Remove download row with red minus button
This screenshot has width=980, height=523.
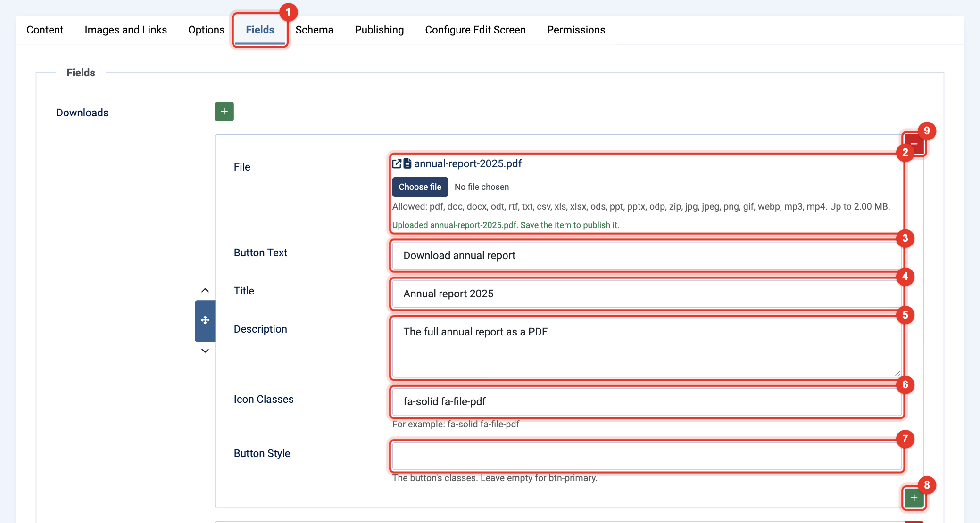(x=914, y=144)
